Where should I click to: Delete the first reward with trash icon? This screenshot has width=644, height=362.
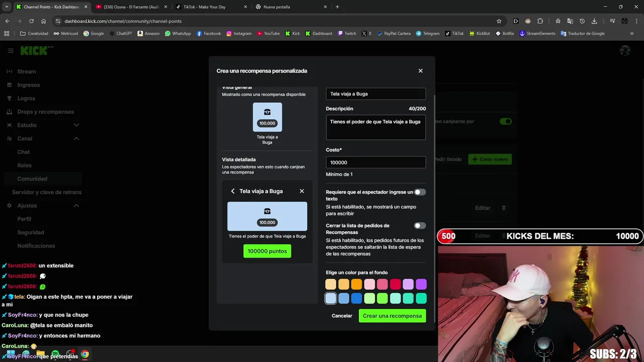(504, 208)
